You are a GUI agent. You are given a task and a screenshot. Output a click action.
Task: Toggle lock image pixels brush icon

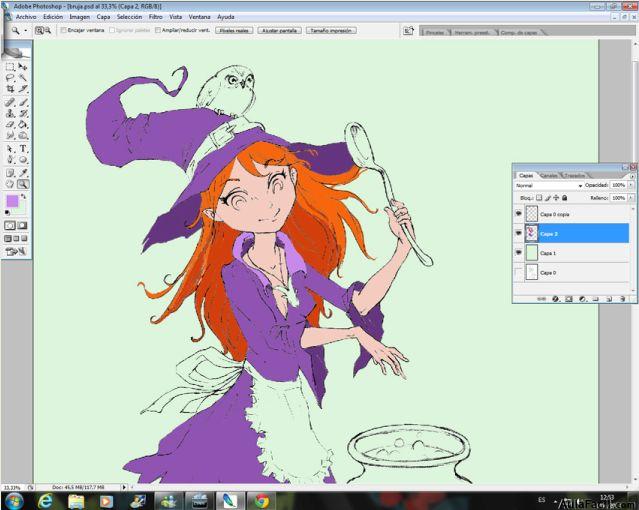pos(548,198)
